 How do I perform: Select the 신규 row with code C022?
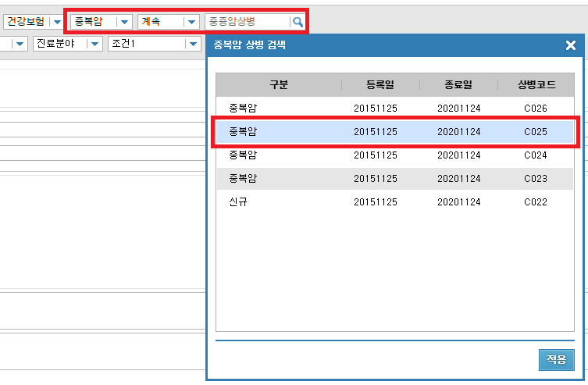[395, 202]
